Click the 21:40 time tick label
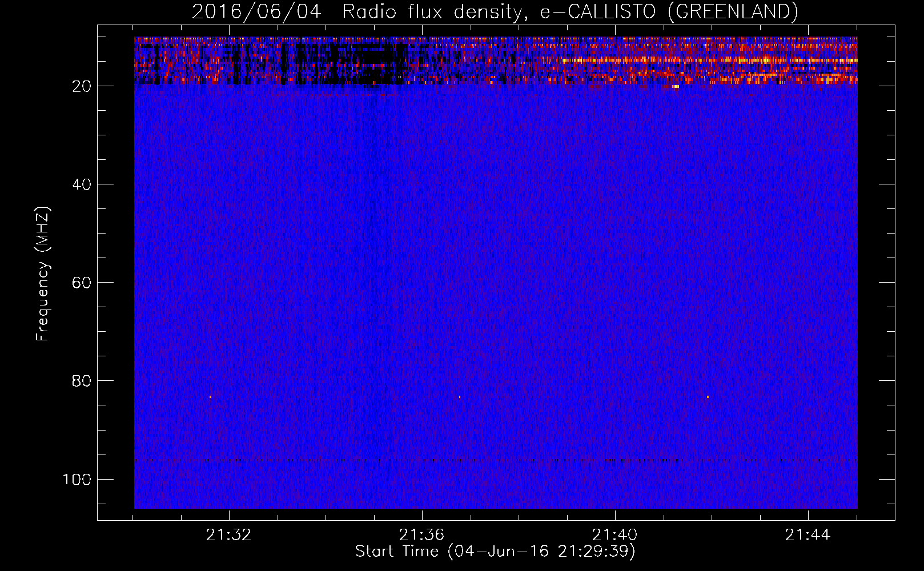The height and width of the screenshot is (571, 924). point(615,535)
